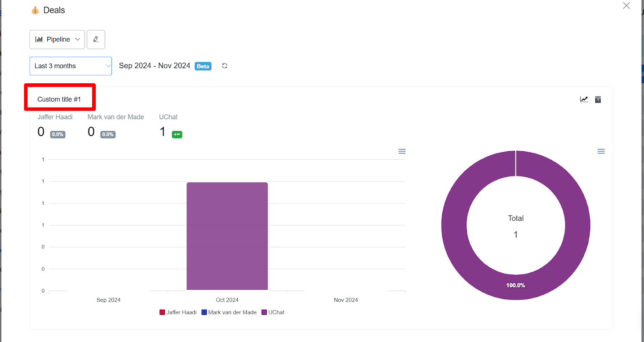The width and height of the screenshot is (644, 342).
Task: Toggle Jaffer Haadi series in chart legend
Action: (x=178, y=312)
